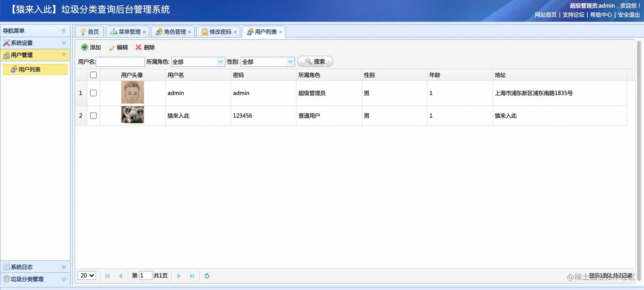This screenshot has height=290, width=644.
Task: Click admin's user avatar thumbnail
Action: [x=132, y=93]
